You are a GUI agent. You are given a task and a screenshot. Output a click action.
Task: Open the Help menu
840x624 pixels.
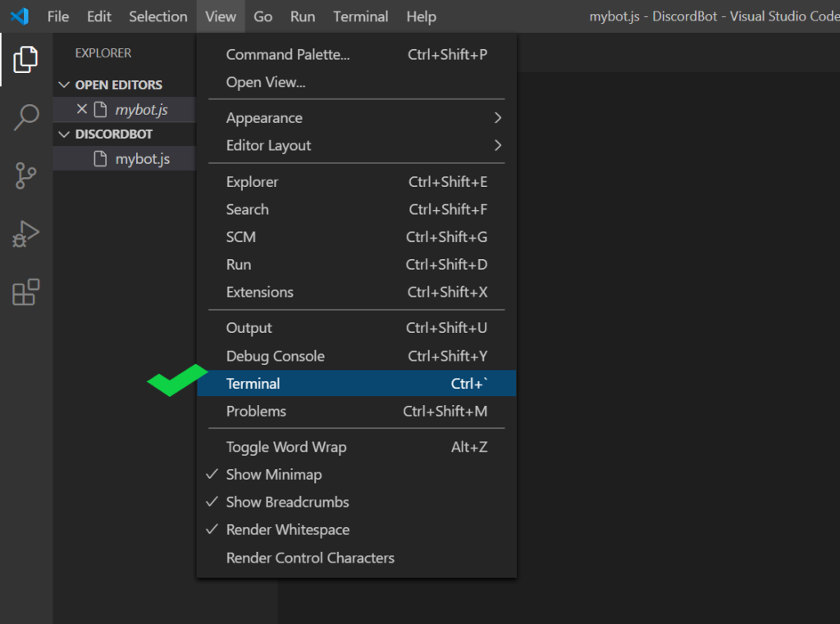421,16
